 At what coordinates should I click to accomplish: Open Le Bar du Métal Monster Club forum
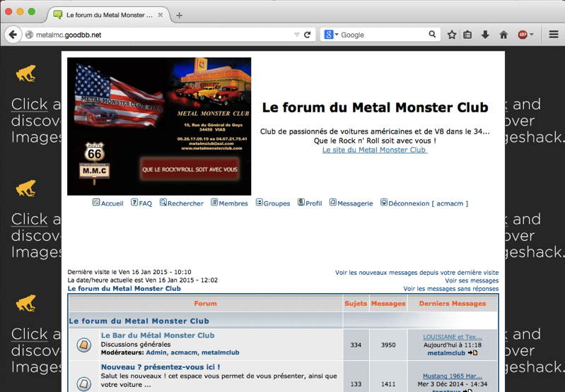click(x=158, y=335)
